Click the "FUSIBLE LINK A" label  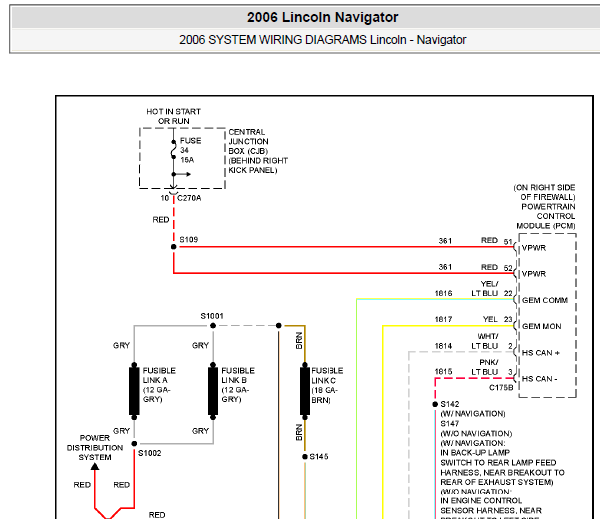pyautogui.click(x=159, y=375)
